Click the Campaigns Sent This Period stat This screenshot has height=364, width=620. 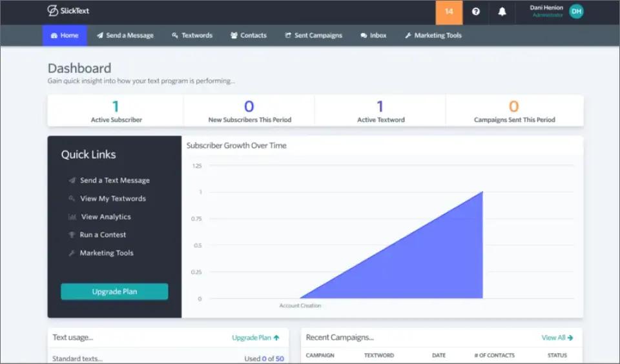click(x=514, y=110)
